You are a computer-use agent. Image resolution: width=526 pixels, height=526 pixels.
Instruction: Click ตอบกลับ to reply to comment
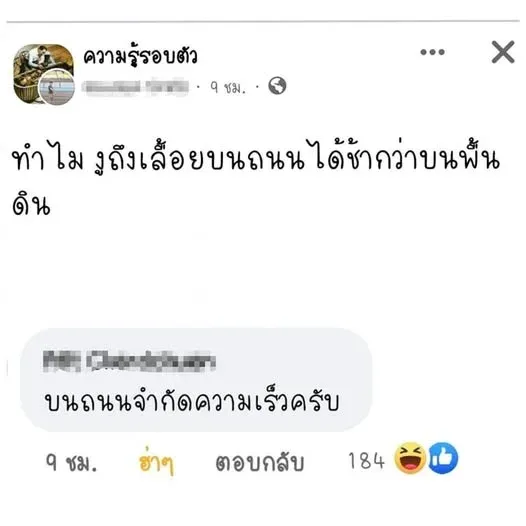260,463
